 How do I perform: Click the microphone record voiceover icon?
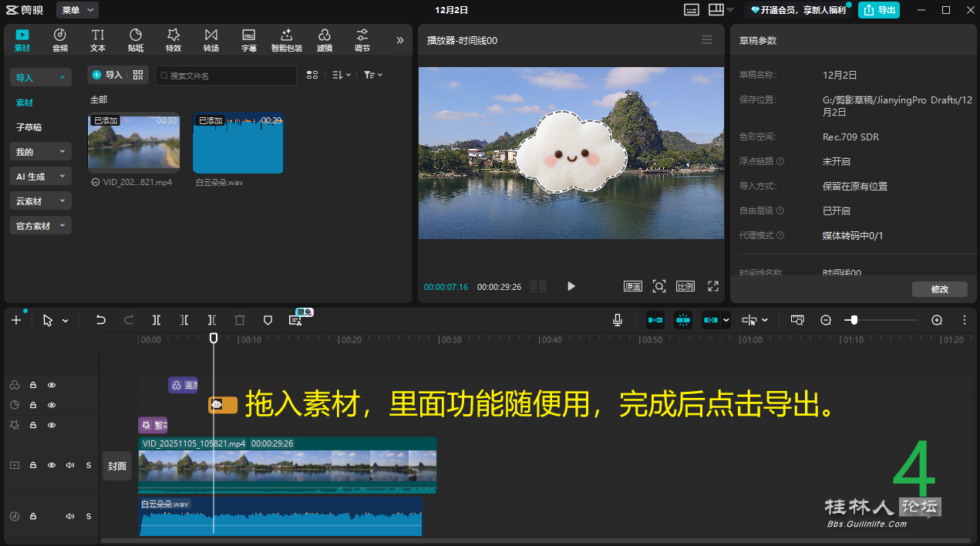(x=617, y=320)
